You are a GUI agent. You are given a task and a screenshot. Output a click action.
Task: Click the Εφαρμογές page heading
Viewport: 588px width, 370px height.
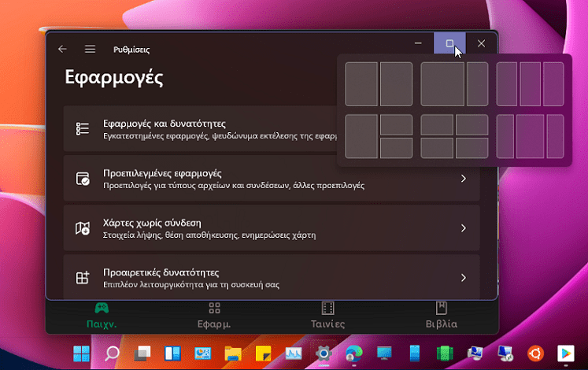click(x=114, y=78)
